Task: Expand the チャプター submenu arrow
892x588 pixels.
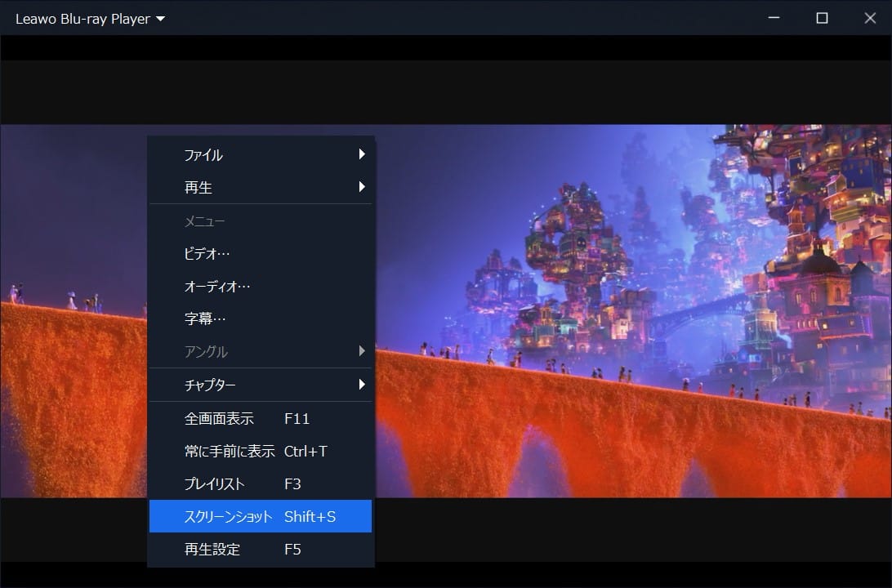Action: [x=363, y=385]
